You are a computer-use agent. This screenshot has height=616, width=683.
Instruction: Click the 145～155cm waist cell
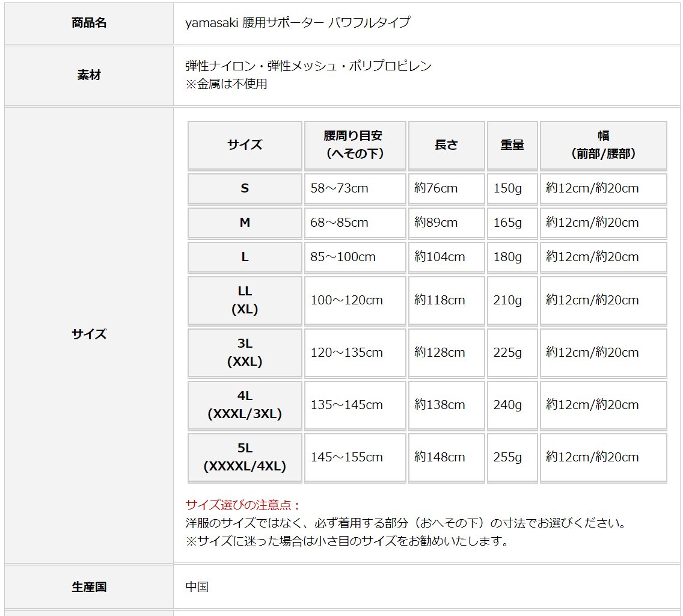click(347, 457)
